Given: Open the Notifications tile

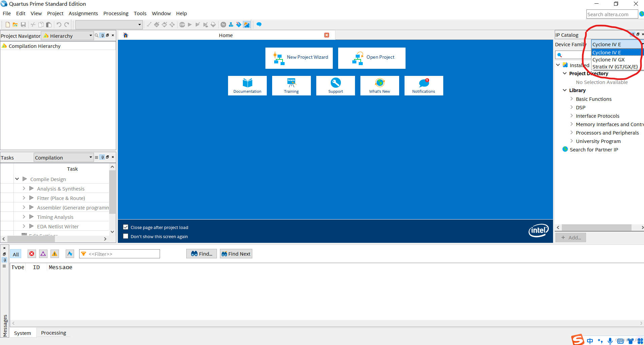Looking at the screenshot, I should (x=424, y=86).
